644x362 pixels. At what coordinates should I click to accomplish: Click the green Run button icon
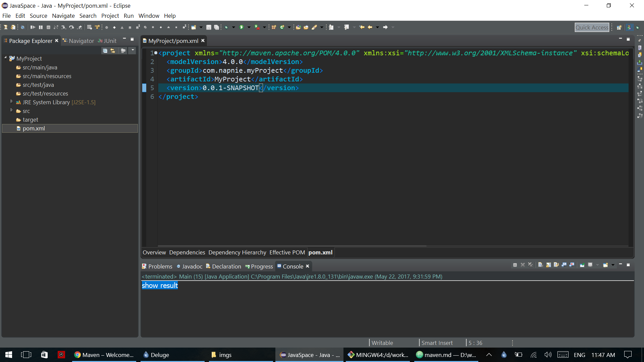(x=241, y=27)
